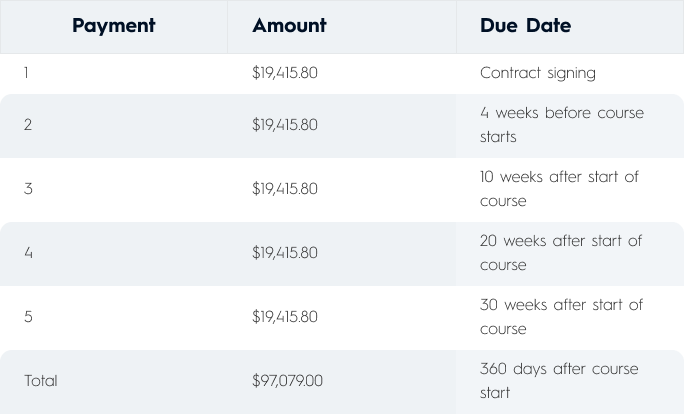Select payment number 1 cell
Viewport: 685px width, 414px height.
click(x=27, y=73)
